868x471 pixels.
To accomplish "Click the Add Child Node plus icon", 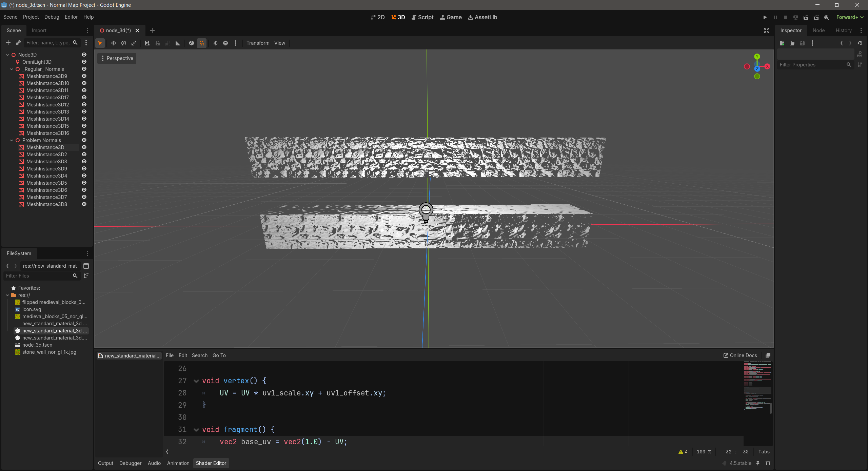I will point(8,43).
